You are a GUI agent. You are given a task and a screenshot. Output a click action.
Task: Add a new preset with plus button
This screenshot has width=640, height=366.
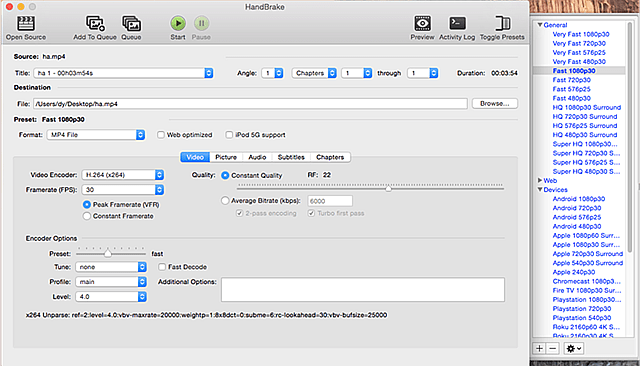[539, 348]
